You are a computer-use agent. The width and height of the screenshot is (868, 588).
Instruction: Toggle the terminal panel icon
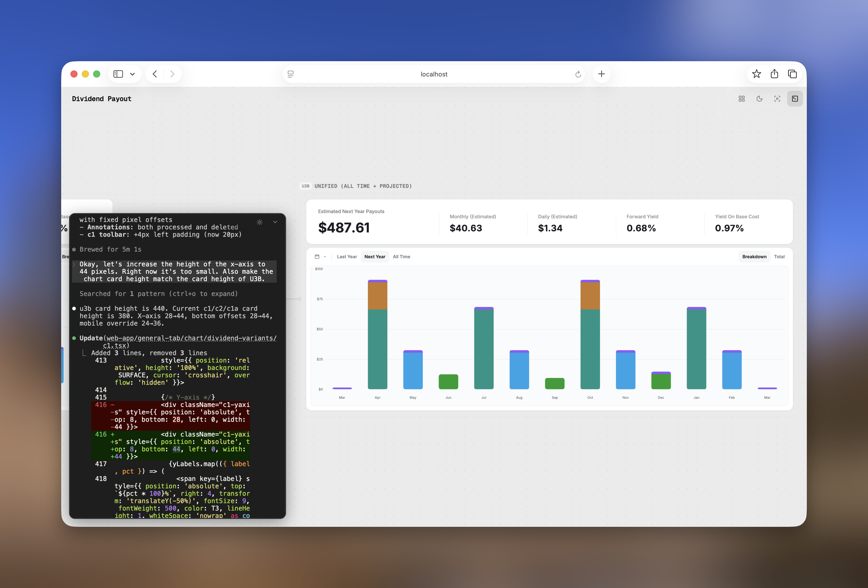pos(795,99)
